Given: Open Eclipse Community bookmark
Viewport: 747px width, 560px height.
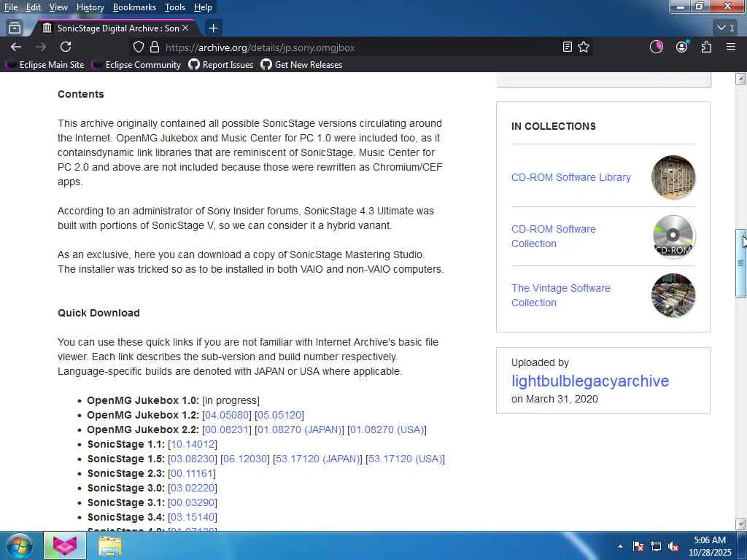Looking at the screenshot, I should pyautogui.click(x=136, y=65).
